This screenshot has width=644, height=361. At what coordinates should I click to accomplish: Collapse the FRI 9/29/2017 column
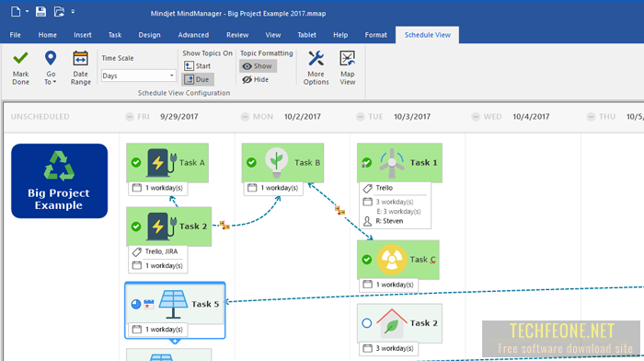[130, 117]
